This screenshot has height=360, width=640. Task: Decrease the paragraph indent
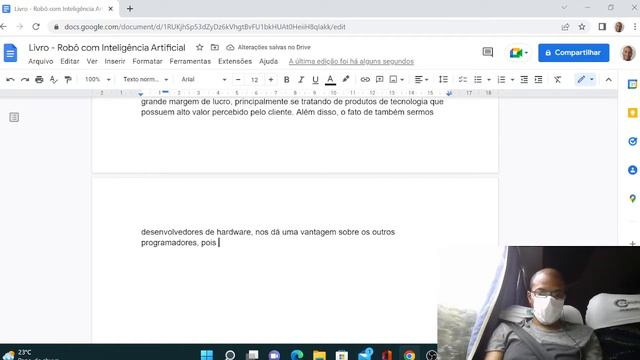[524, 80]
